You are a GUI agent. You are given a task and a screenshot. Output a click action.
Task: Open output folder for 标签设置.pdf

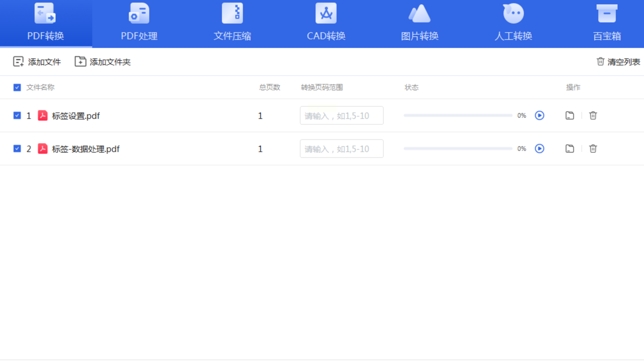point(570,115)
